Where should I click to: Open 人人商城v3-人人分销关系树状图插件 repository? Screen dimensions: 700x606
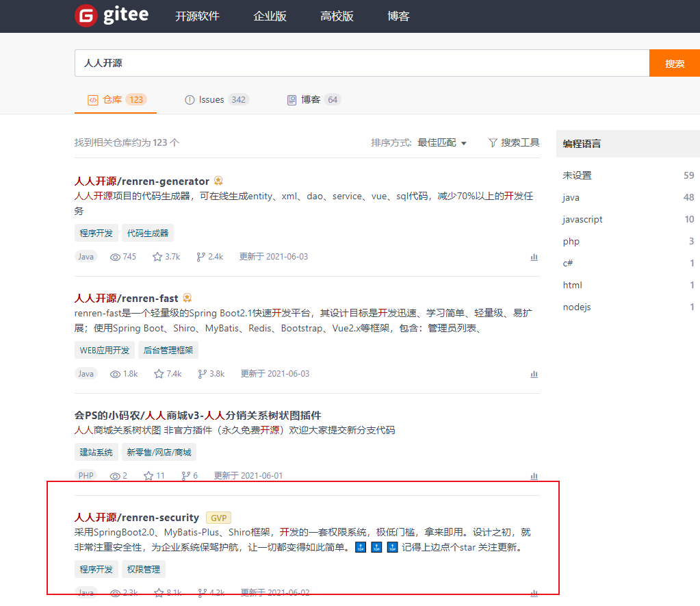[198, 415]
